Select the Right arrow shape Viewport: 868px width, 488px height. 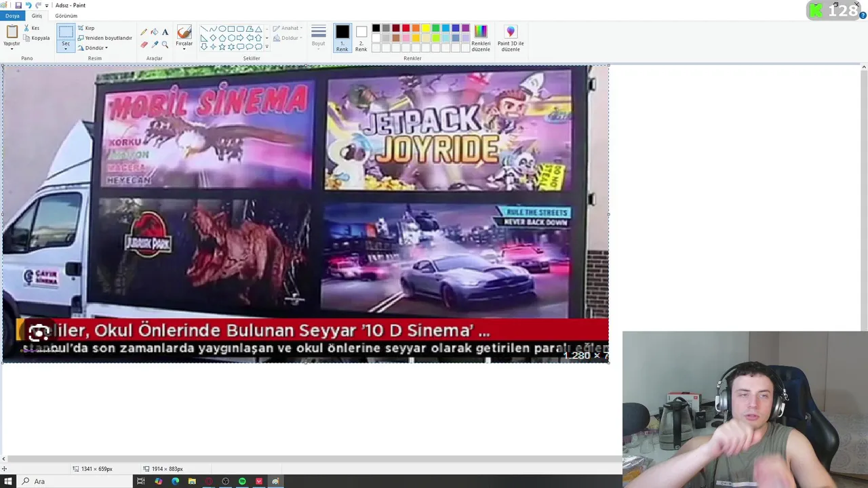240,38
